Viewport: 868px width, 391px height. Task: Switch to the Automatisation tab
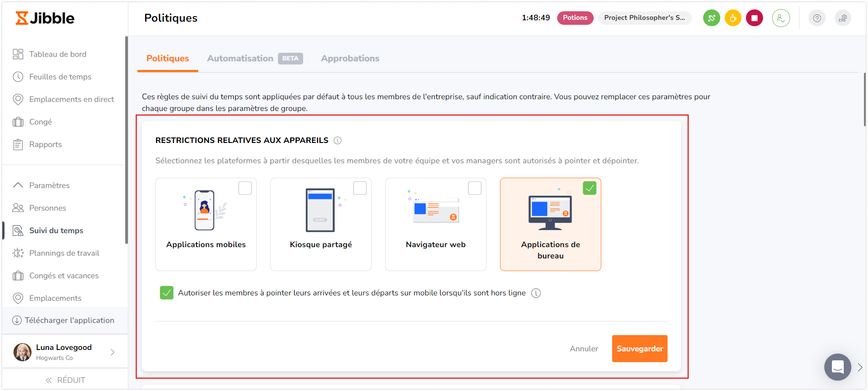coord(240,58)
